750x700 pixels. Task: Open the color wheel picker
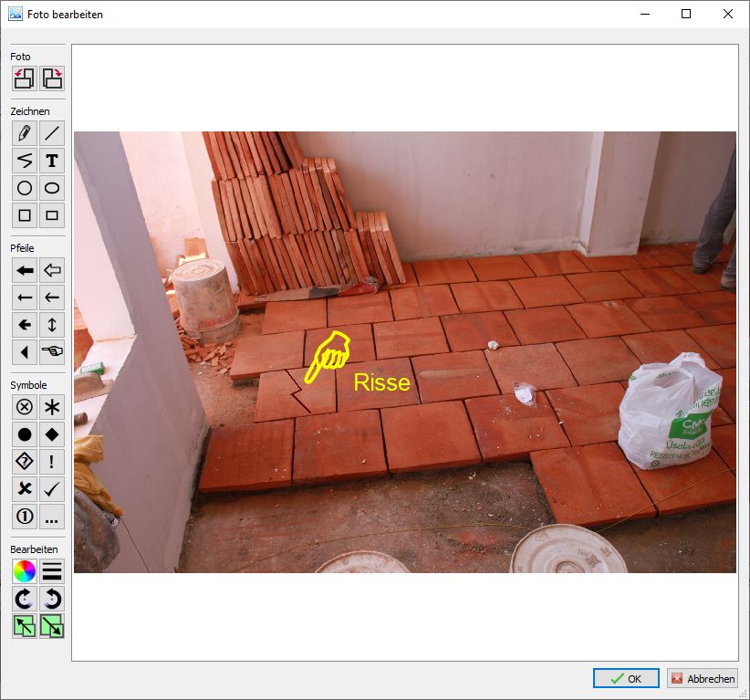[x=25, y=571]
